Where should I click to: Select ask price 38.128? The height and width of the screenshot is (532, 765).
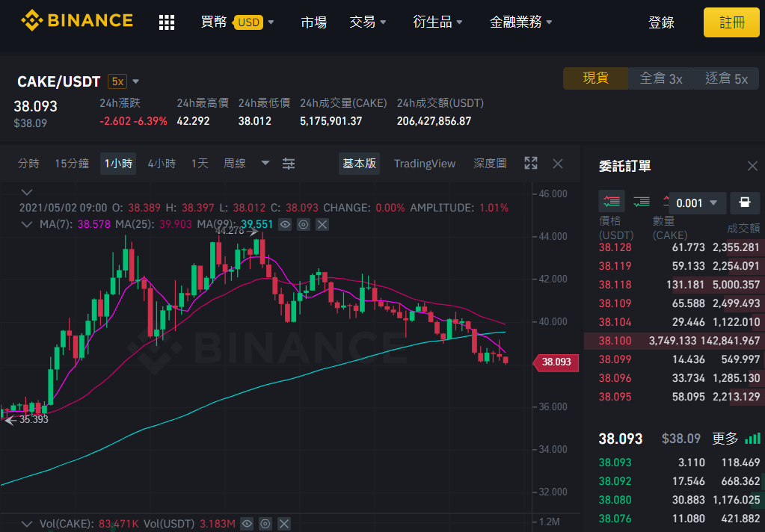(x=615, y=247)
